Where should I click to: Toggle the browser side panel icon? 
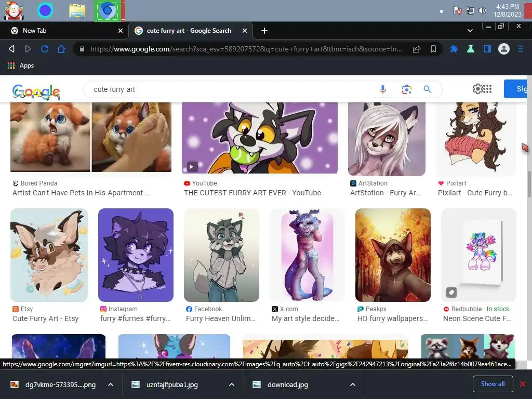click(487, 49)
